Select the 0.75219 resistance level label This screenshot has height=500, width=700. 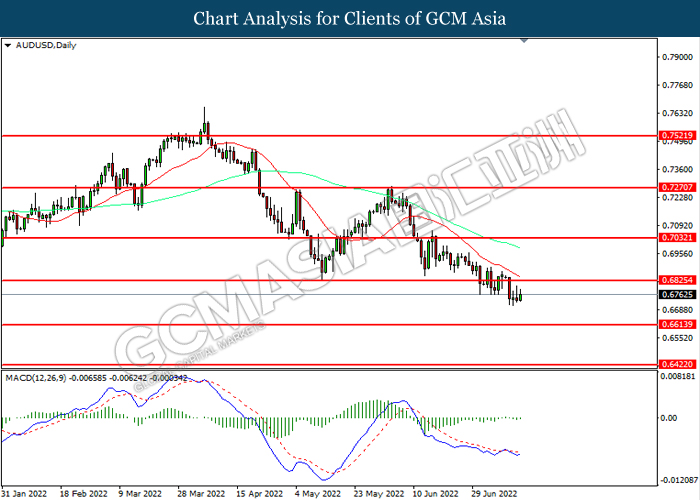pos(677,135)
